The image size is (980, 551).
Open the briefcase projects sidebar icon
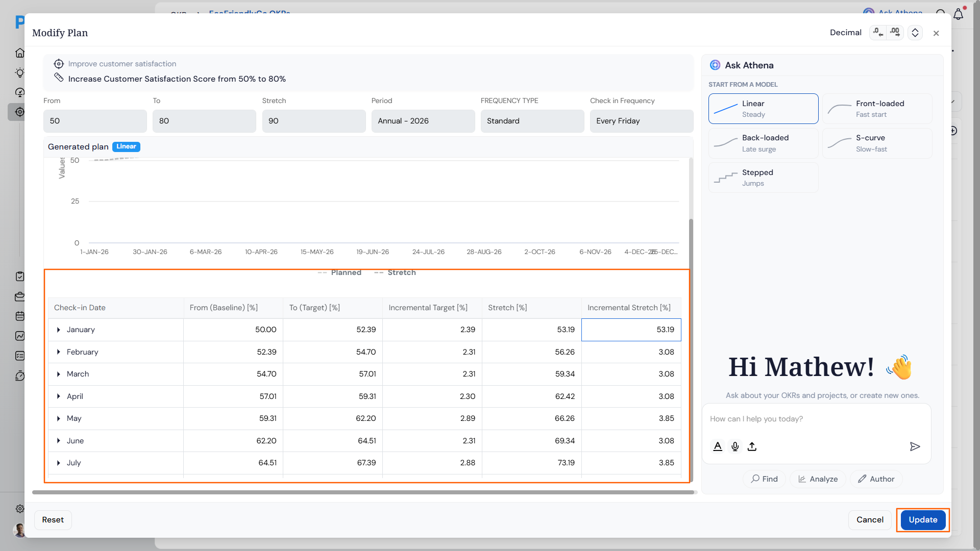click(x=20, y=296)
